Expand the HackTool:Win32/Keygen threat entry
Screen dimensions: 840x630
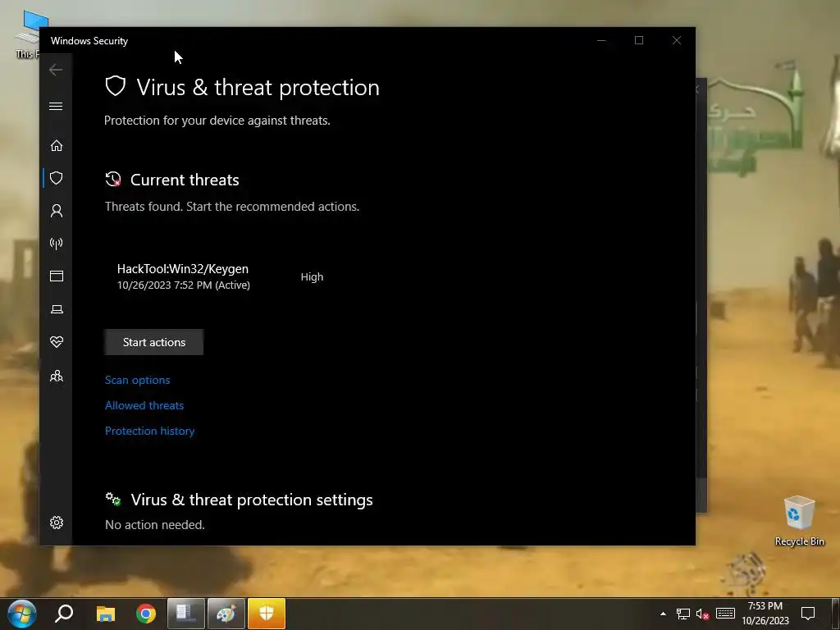[x=220, y=276]
